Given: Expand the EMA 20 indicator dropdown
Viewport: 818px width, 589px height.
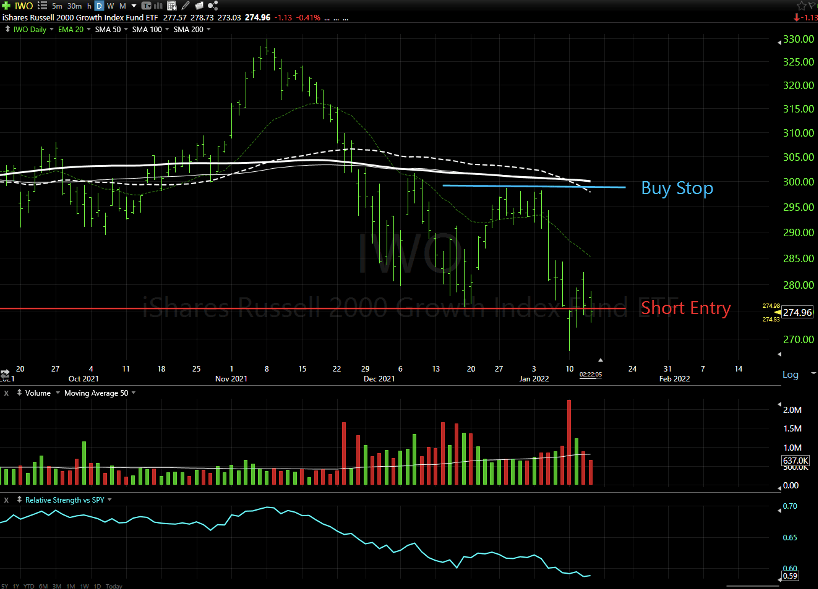Looking at the screenshot, I should tap(86, 29).
